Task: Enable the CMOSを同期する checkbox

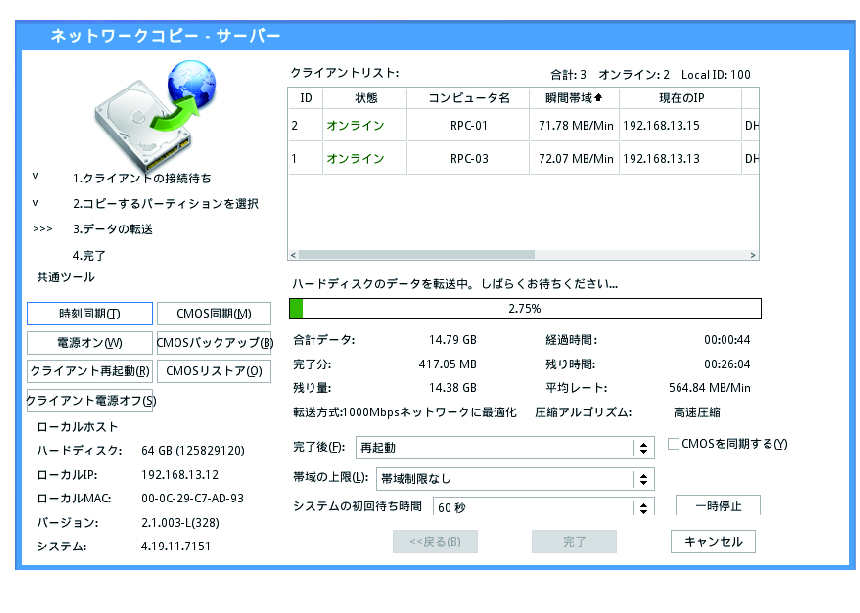Action: click(674, 444)
